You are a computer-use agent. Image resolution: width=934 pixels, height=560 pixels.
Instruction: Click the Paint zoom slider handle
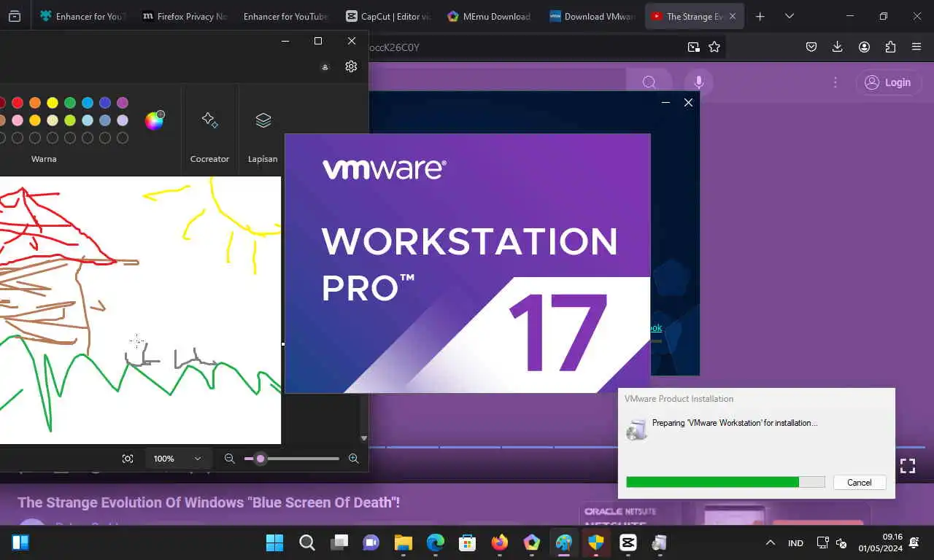coord(260,459)
